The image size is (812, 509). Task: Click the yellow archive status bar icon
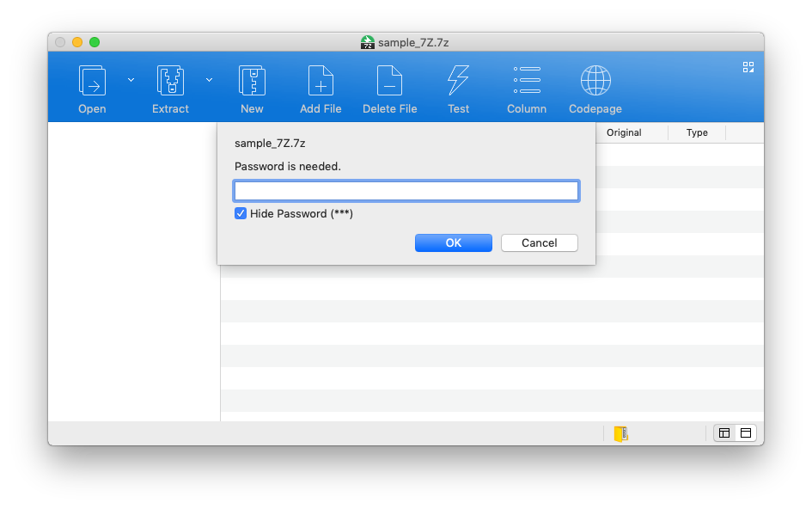[x=620, y=433]
